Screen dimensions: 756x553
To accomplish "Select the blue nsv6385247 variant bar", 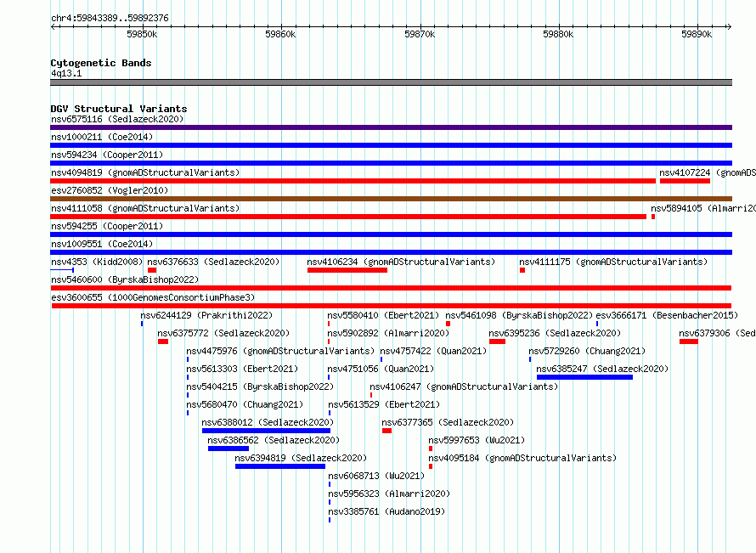I will click(x=584, y=377).
